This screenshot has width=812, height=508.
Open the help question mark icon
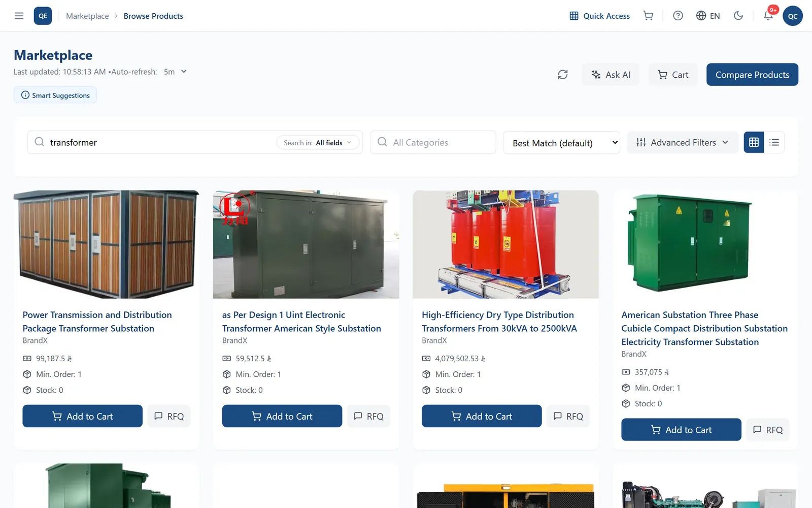[678, 16]
